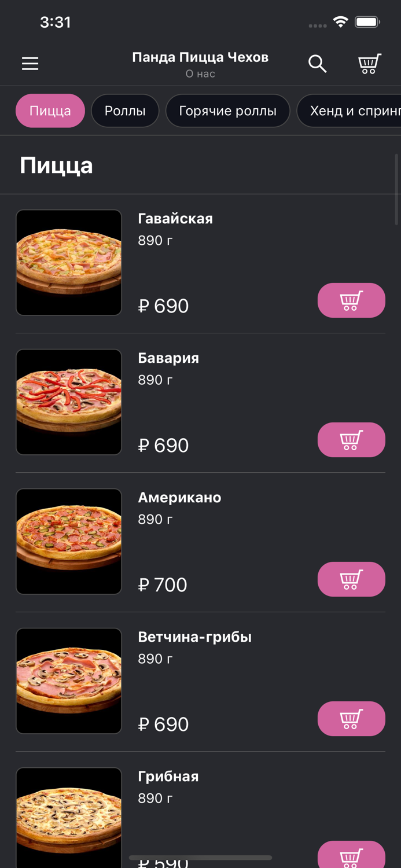Open the О нас link
This screenshot has width=401, height=868.
[x=200, y=73]
